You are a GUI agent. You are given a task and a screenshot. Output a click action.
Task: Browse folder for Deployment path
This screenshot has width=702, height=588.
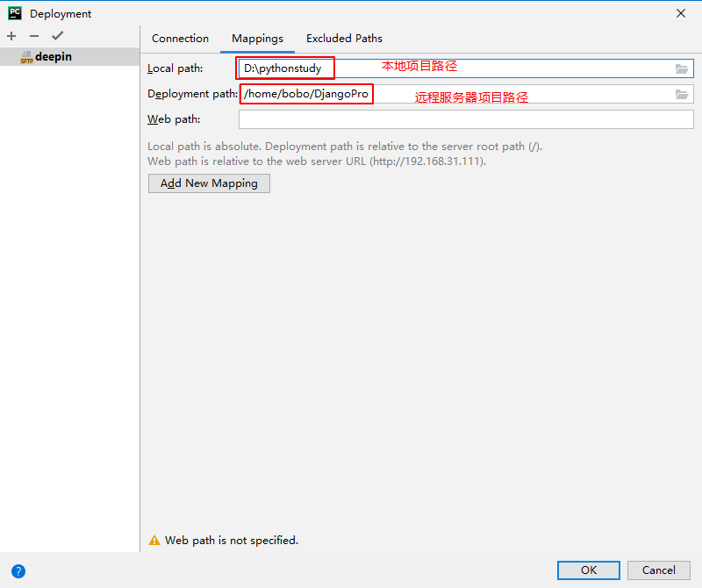[x=682, y=94]
